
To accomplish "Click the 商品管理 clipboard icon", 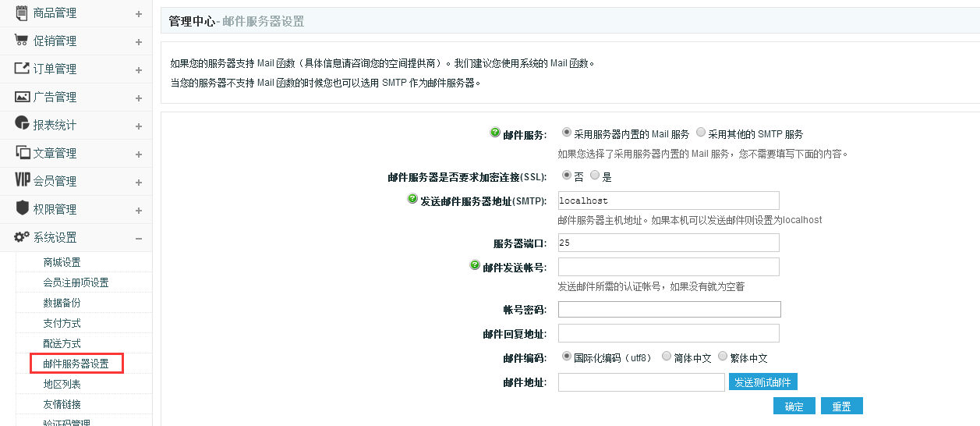I will tap(22, 12).
